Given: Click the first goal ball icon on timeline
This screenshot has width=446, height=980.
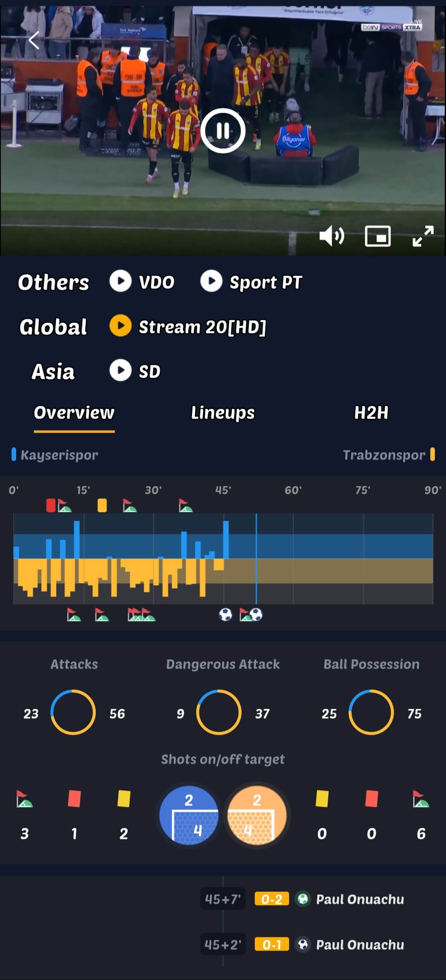Looking at the screenshot, I should point(225,615).
